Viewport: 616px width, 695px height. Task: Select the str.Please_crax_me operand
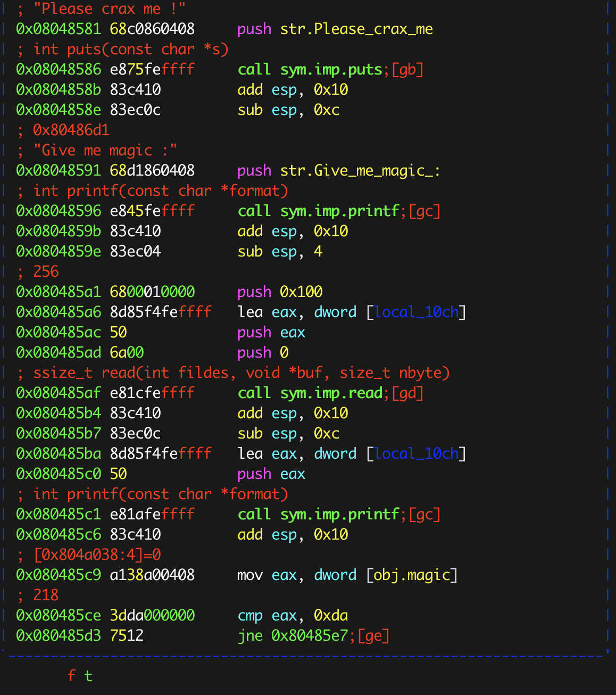coord(356,29)
